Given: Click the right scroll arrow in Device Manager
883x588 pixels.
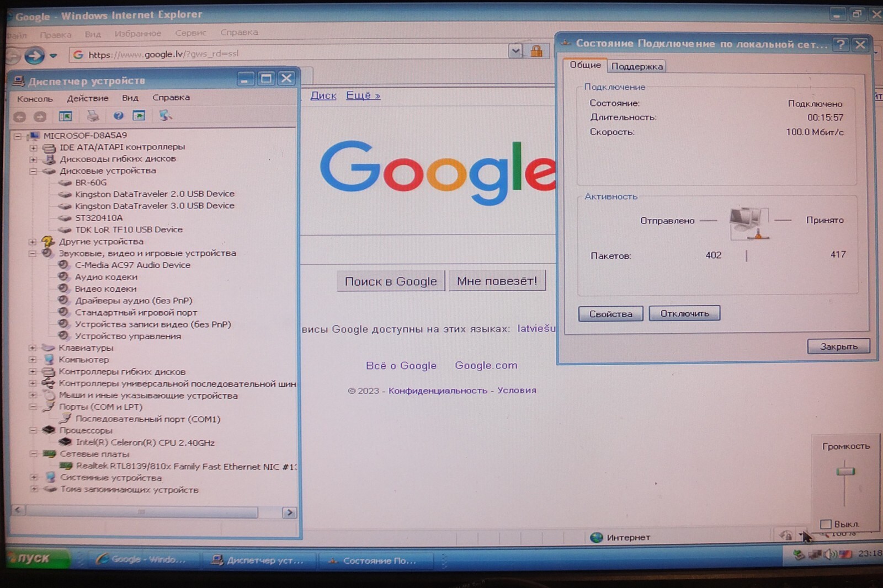Looking at the screenshot, I should [x=289, y=512].
